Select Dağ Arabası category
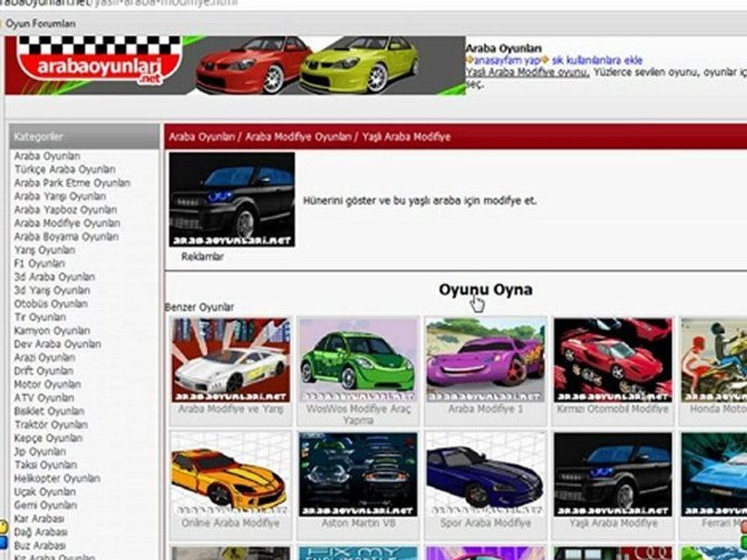Image resolution: width=747 pixels, height=560 pixels. (x=40, y=531)
